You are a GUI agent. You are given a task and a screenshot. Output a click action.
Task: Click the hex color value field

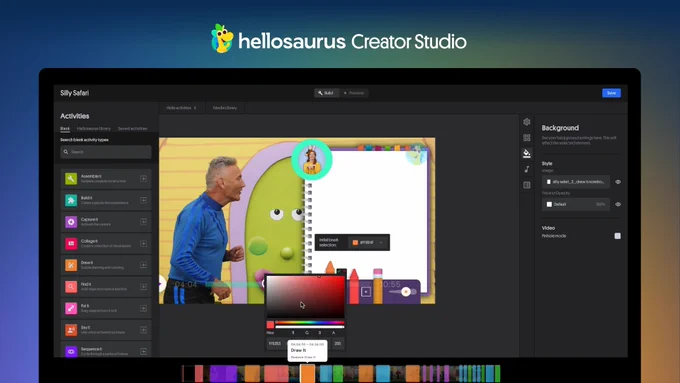[275, 344]
